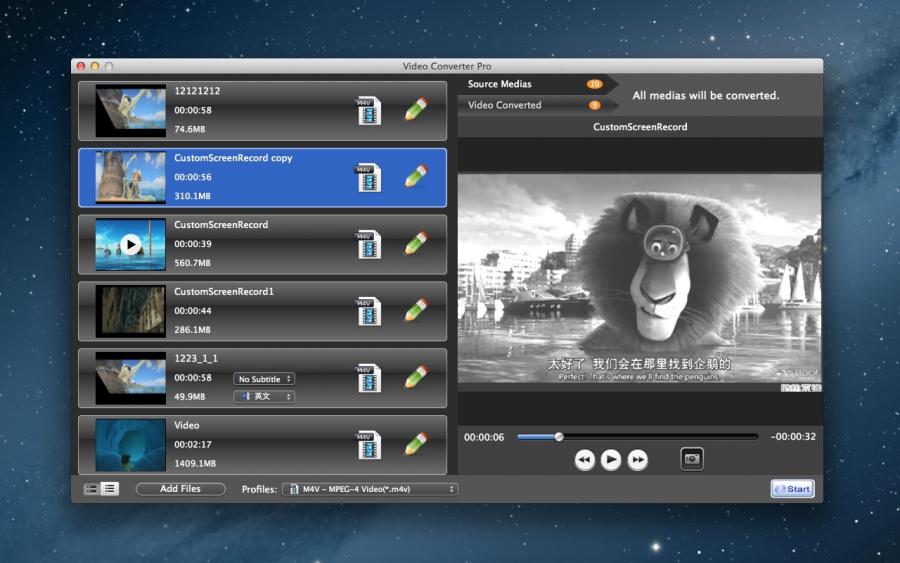Viewport: 900px width, 563px height.
Task: Click the Add Files button
Action: tap(180, 489)
